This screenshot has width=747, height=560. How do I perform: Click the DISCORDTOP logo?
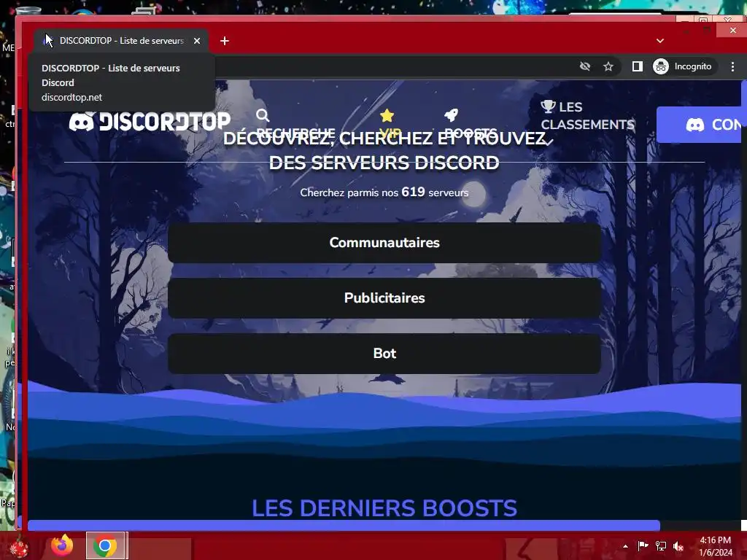click(150, 122)
